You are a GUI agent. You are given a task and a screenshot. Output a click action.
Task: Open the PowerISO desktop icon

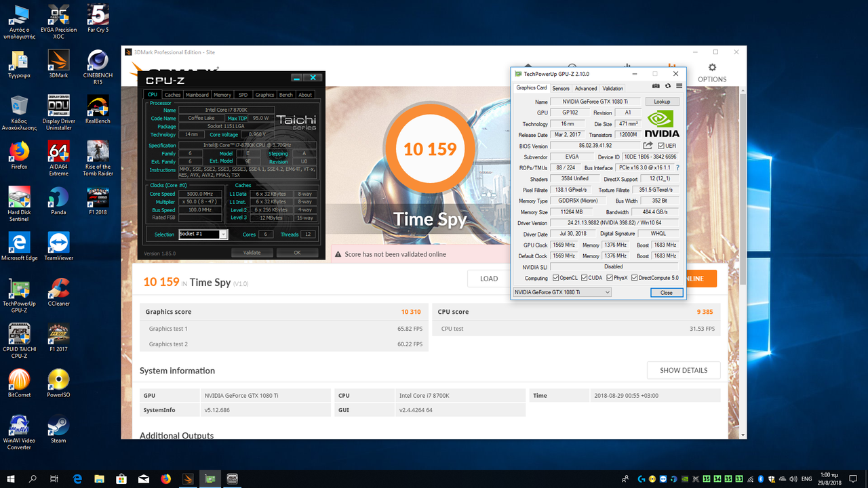(x=58, y=384)
